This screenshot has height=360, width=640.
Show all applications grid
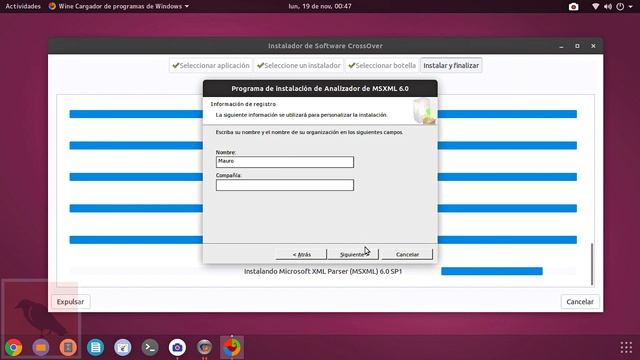point(626,347)
